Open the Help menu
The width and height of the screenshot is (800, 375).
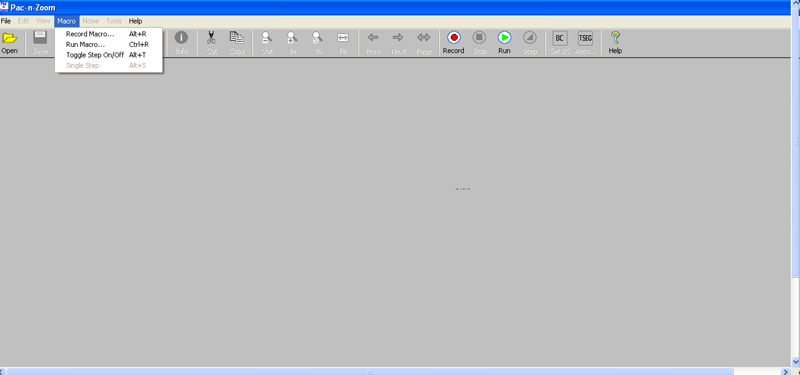(x=135, y=21)
